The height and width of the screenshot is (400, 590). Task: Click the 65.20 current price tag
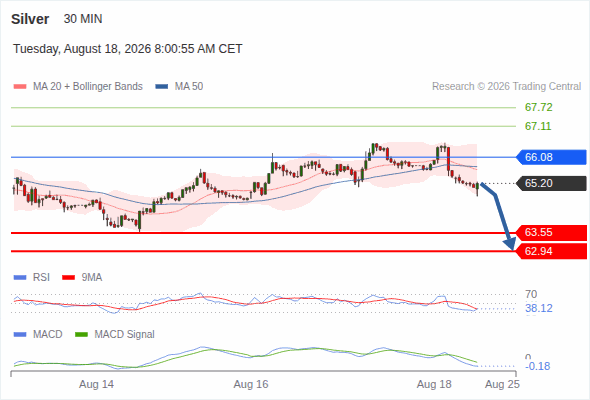(x=551, y=183)
